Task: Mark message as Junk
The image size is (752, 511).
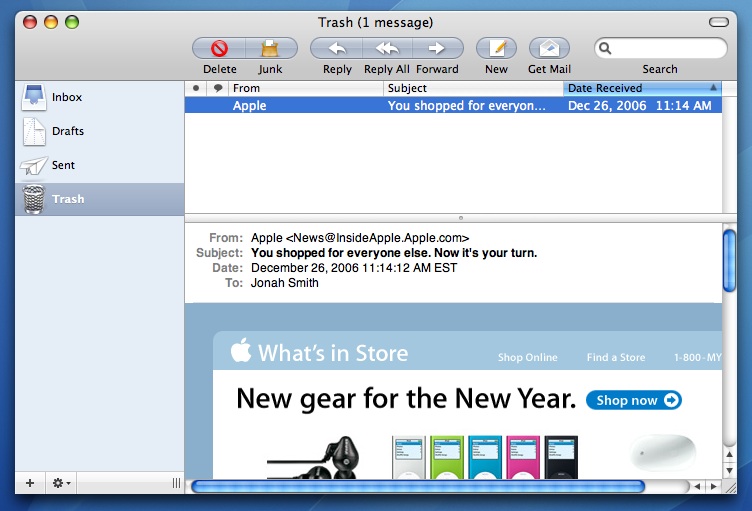Action: (x=270, y=48)
